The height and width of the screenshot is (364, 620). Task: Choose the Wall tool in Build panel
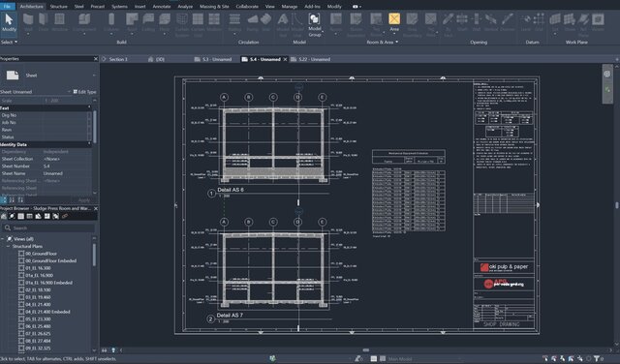28,22
